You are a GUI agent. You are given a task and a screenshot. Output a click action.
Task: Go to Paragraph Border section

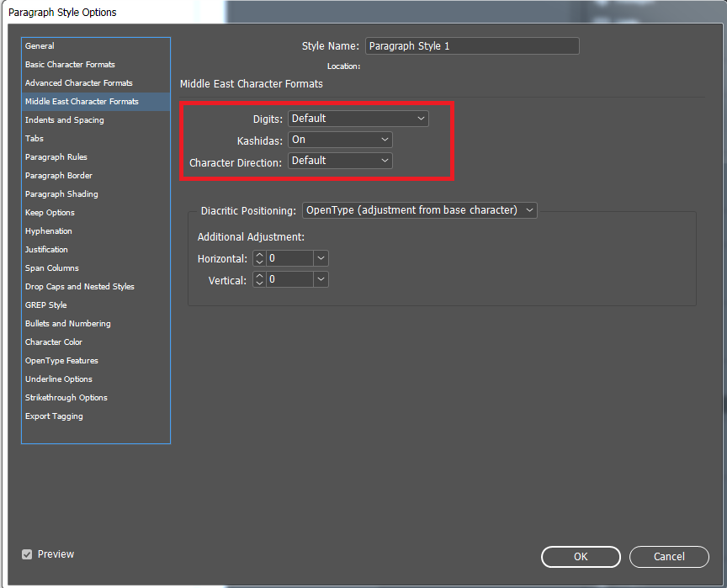[96, 176]
